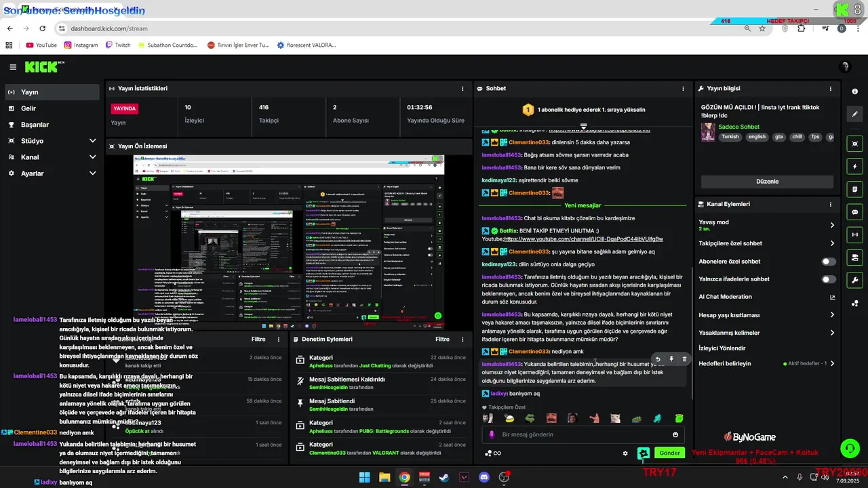Viewport: 868px width, 488px height.
Task: Open the user profile avatar menu
Action: point(845,66)
